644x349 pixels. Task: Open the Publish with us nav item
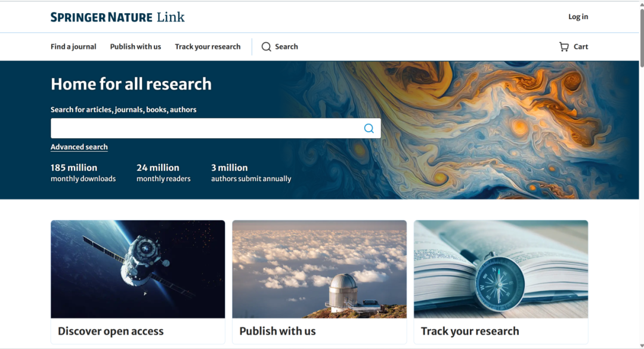click(135, 47)
